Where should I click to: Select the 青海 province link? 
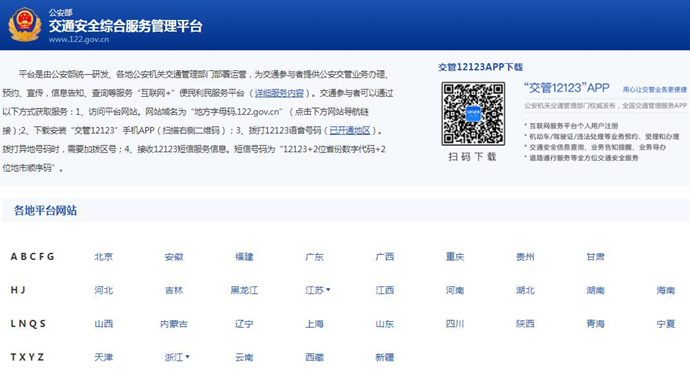pyautogui.click(x=595, y=324)
